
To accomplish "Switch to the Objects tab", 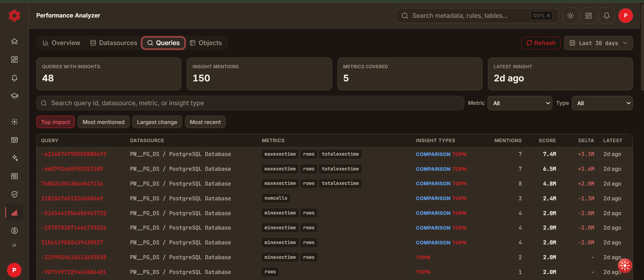I will click(x=206, y=43).
